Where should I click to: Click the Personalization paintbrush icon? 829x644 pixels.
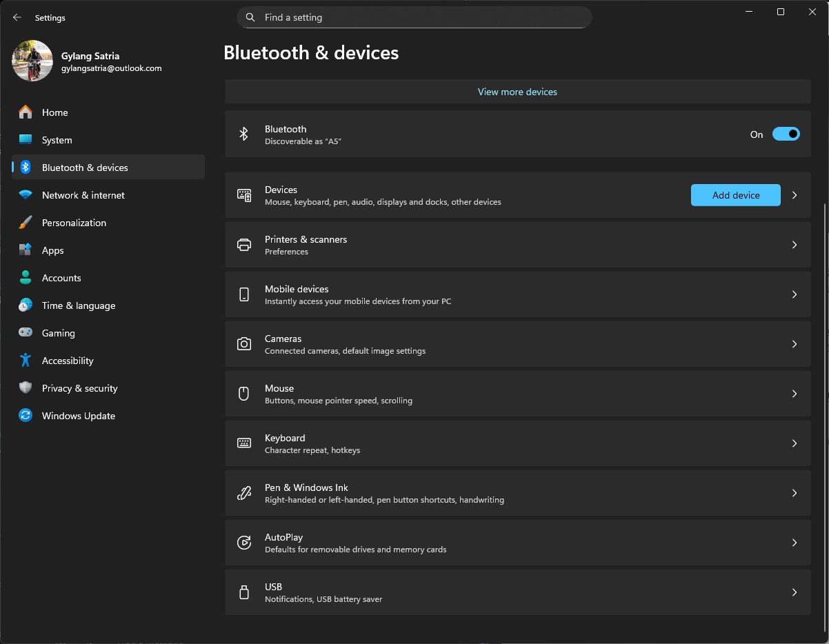point(26,223)
